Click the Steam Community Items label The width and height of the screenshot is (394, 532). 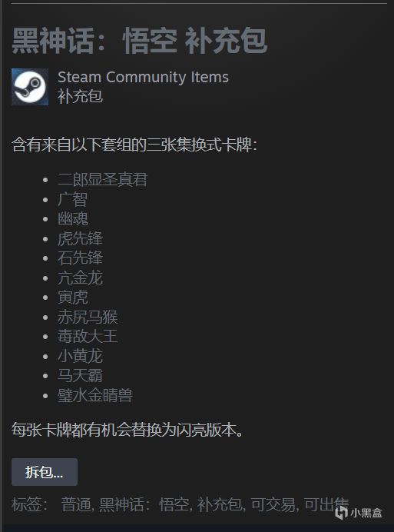click(x=143, y=77)
